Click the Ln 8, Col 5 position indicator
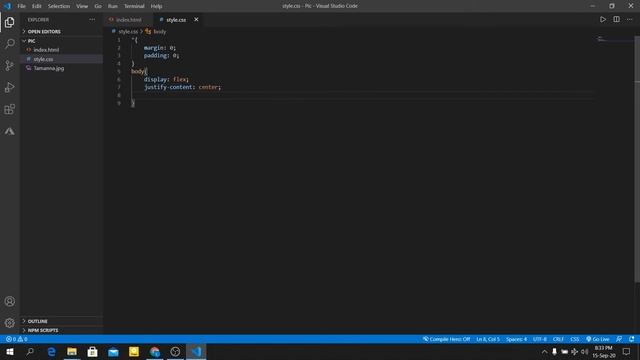The height and width of the screenshot is (360, 640). tap(488, 339)
